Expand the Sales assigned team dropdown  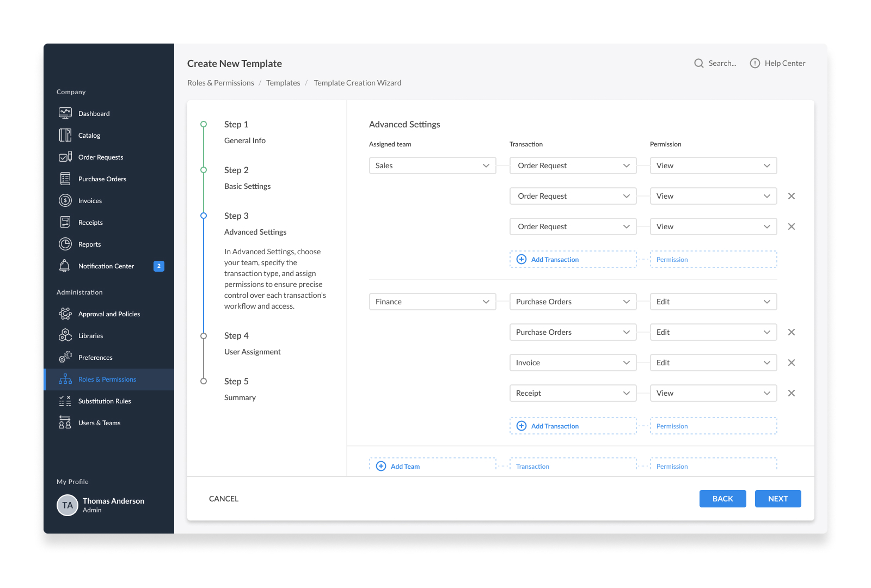[433, 166]
